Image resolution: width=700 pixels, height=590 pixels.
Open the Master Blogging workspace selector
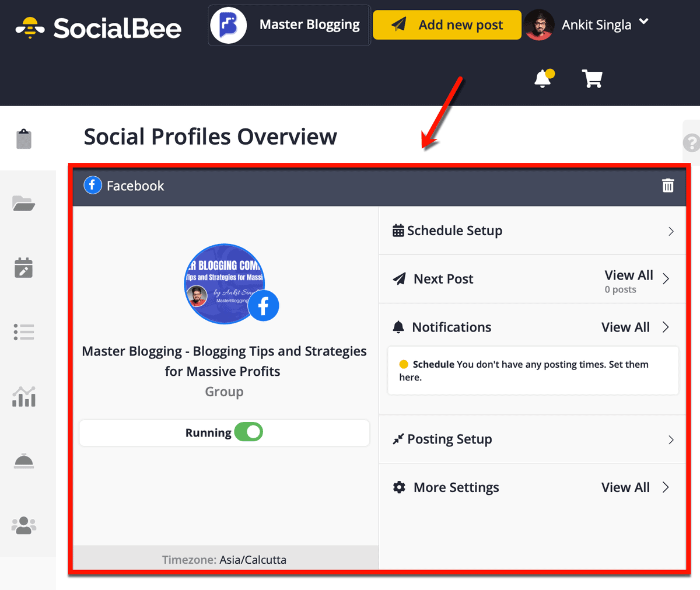pos(288,25)
